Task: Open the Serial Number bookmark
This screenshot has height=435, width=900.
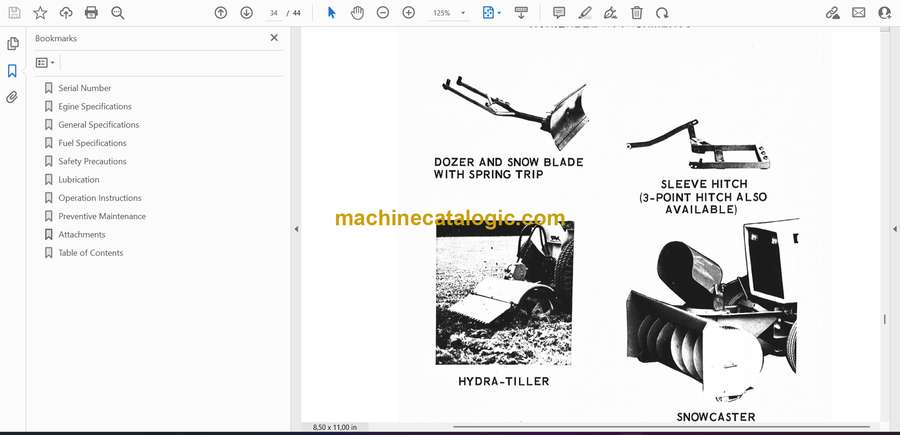Action: [84, 88]
